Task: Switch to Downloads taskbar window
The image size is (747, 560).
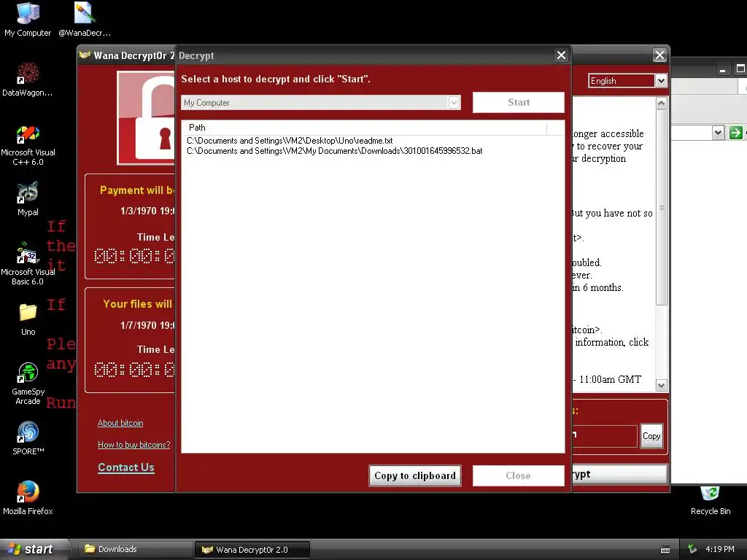Action: (135, 549)
